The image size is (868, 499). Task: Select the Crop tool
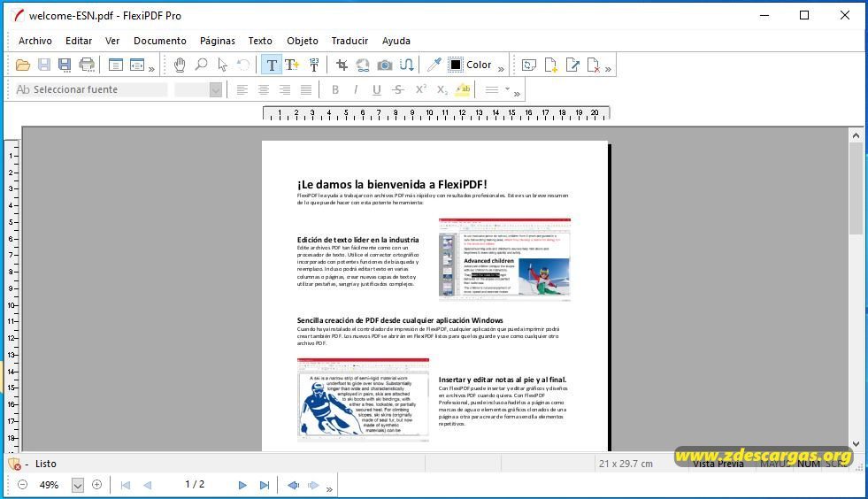coord(342,65)
